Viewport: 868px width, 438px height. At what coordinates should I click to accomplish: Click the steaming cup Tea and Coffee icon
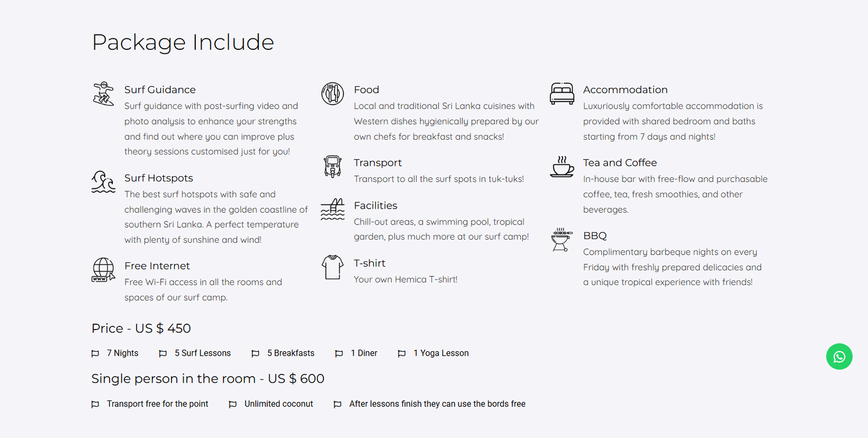[562, 166]
